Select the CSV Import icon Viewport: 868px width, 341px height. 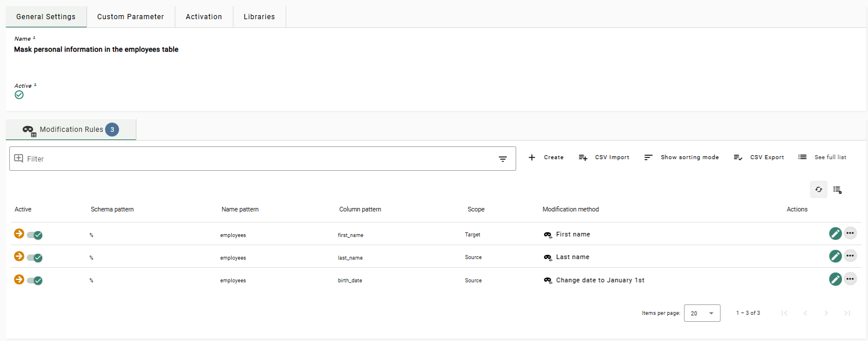point(583,157)
